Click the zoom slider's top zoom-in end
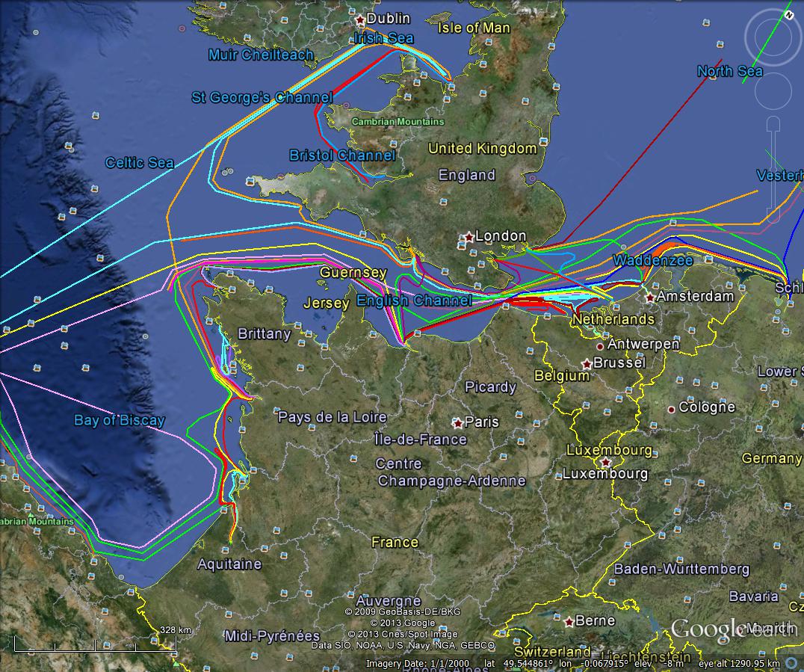Viewport: 804px width, 672px height. pos(773,123)
